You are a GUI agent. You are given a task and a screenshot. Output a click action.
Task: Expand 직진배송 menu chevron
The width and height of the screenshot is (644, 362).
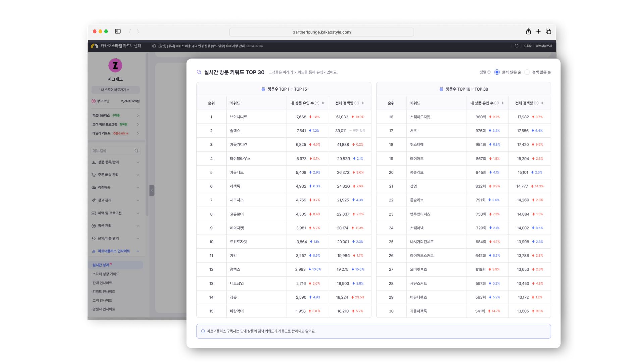coord(138,188)
